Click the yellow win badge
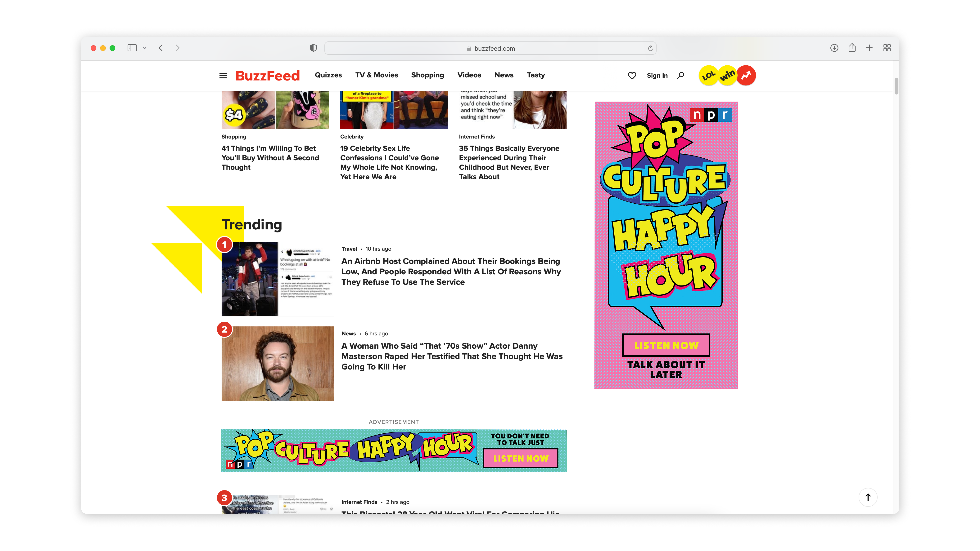Screen dimensions: 980x551 click(x=727, y=75)
